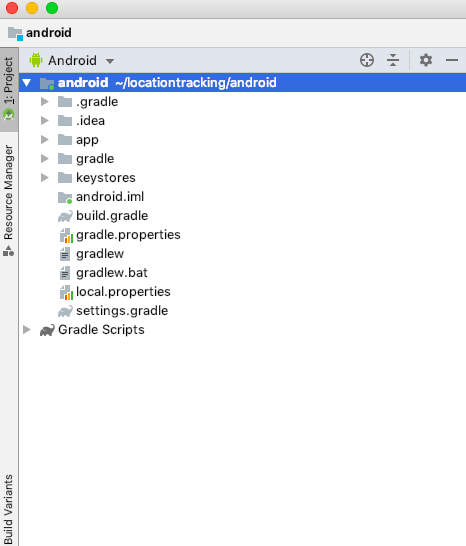Screen dimensions: 466x546
Task: Open the Build Variants side tab
Action: click(9, 509)
